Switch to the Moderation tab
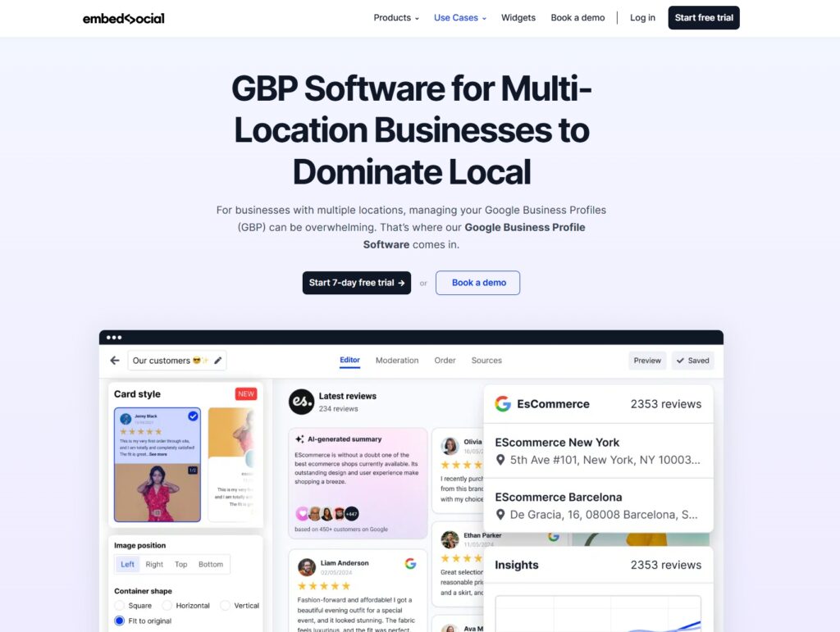The image size is (840, 632). click(397, 360)
